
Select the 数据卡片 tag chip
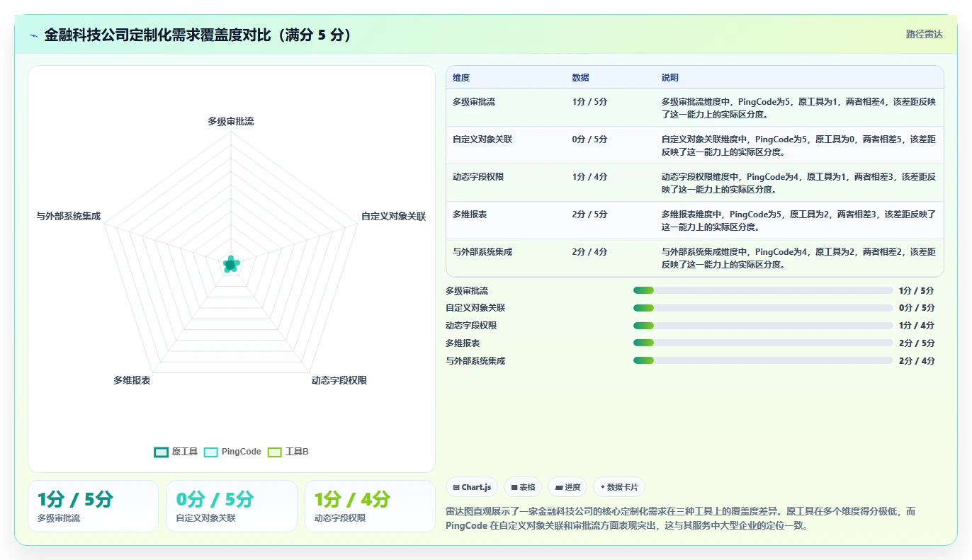point(619,487)
